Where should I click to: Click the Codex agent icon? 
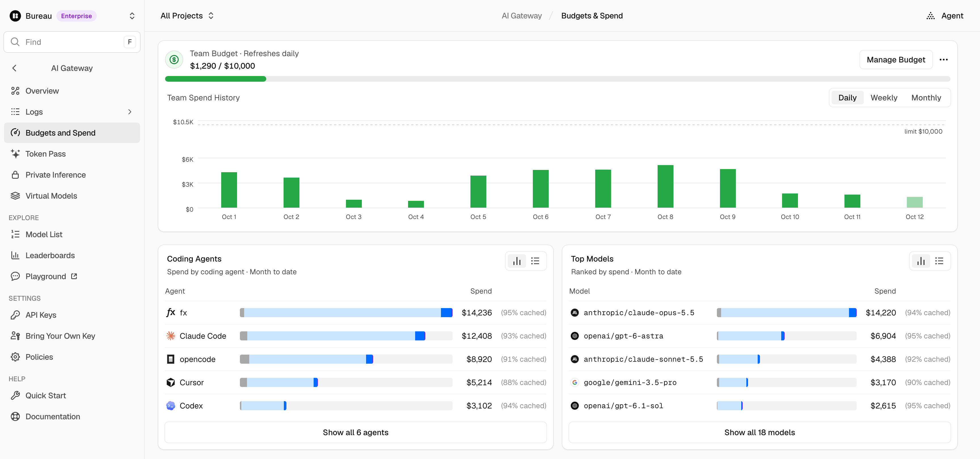coord(171,406)
